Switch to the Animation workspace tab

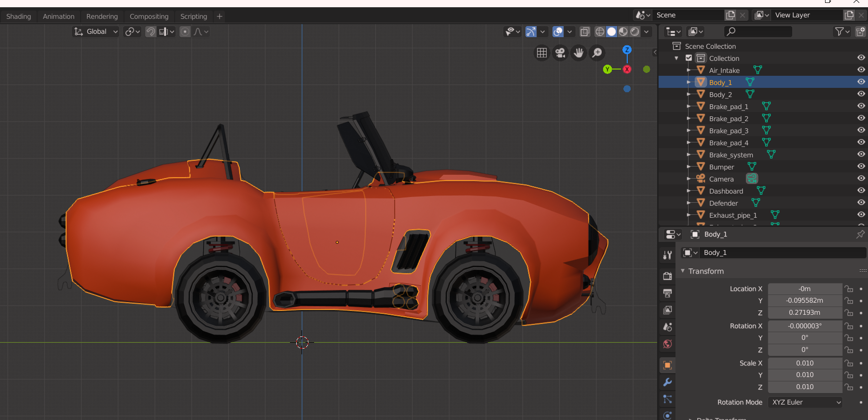(x=58, y=16)
